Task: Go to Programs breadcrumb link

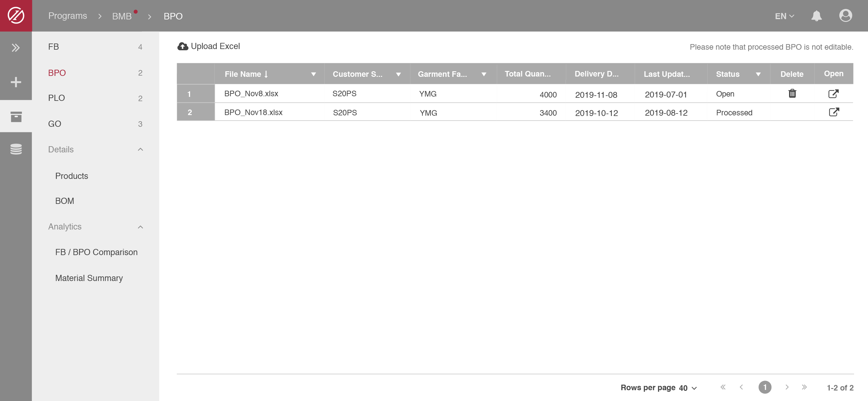Action: [67, 16]
